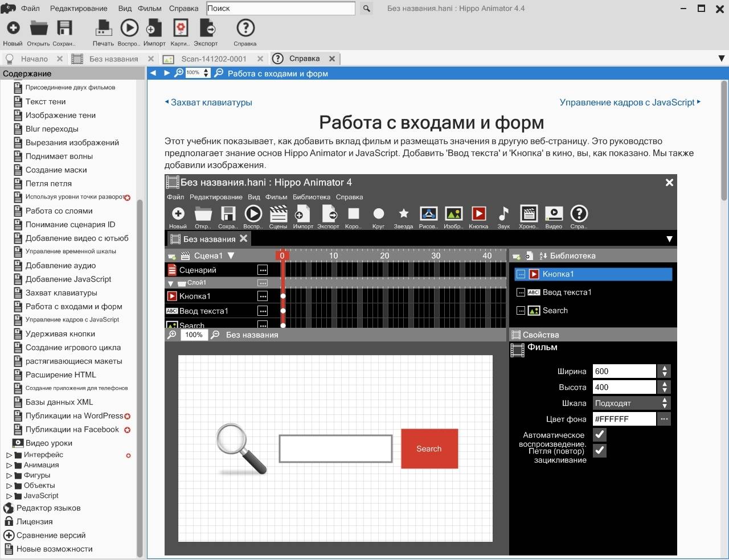Toggle the Автоматическое воспроизведение checkbox
Screen dimensions: 729x560
600,435
